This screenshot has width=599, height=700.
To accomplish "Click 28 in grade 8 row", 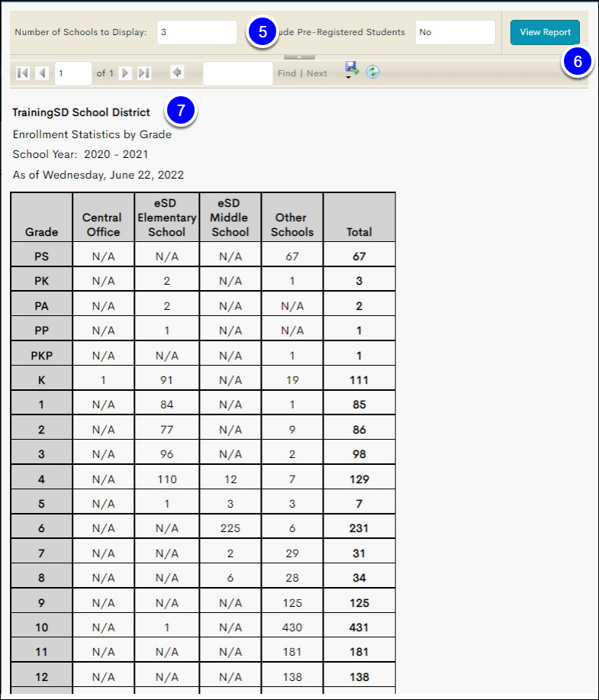I will click(x=292, y=578).
